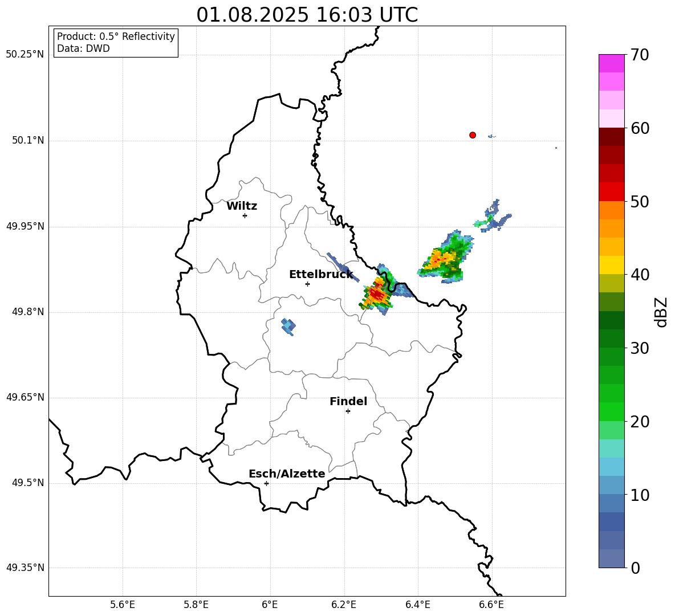Image resolution: width=675 pixels, height=616 pixels.
Task: Click the dBZ colorbar axis label
Action: click(662, 312)
